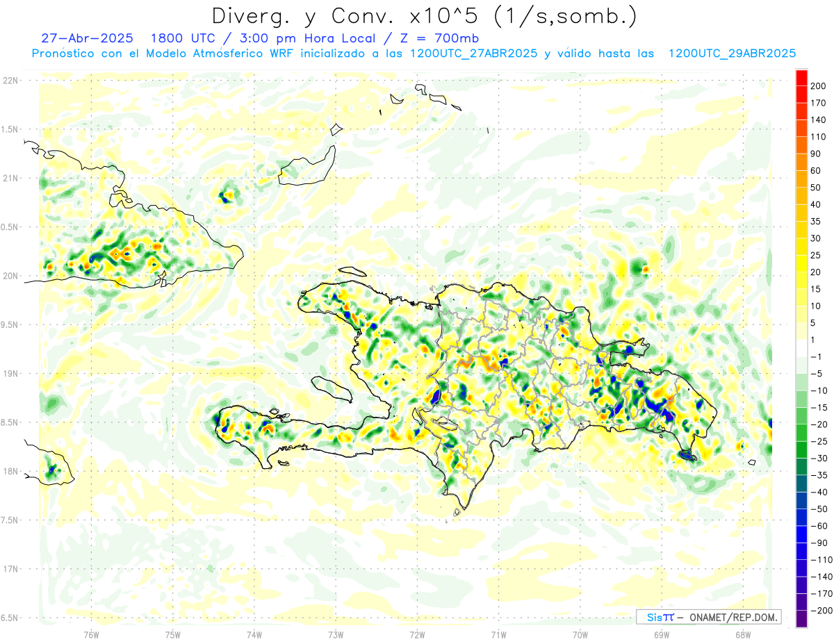Click the 17N latitude label
834x644 pixels.
pos(10,568)
